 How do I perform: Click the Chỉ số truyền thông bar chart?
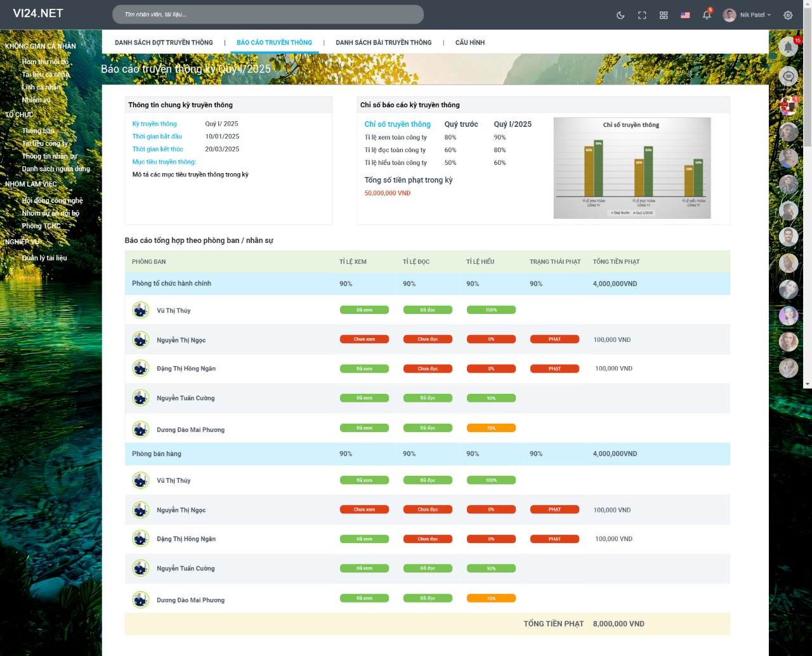pyautogui.click(x=632, y=168)
